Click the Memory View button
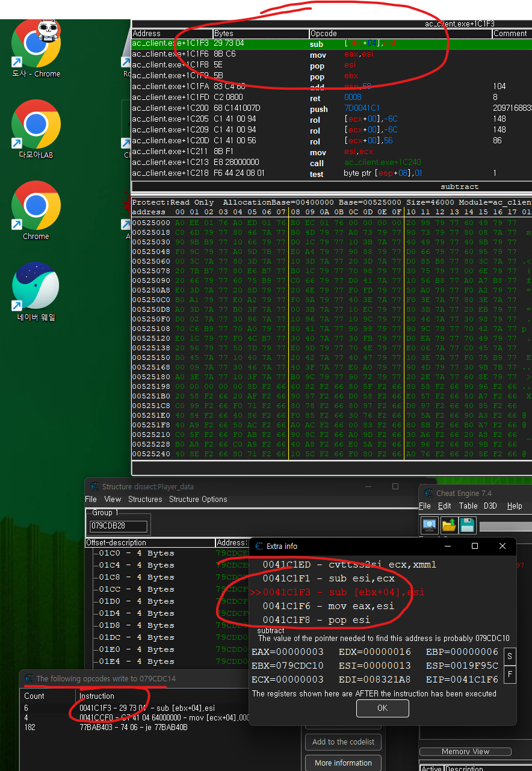 pos(465,751)
